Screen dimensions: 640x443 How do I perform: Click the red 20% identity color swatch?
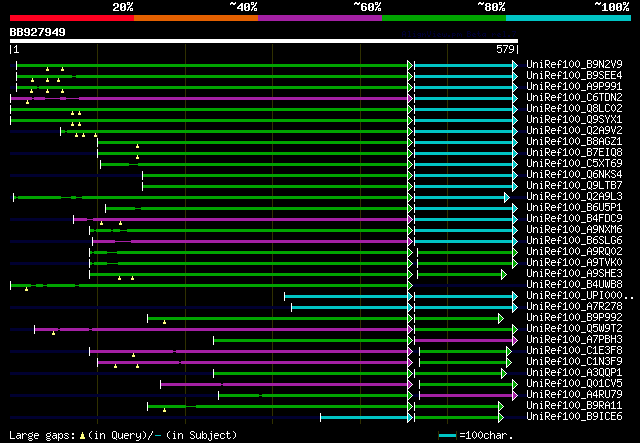tap(72, 18)
